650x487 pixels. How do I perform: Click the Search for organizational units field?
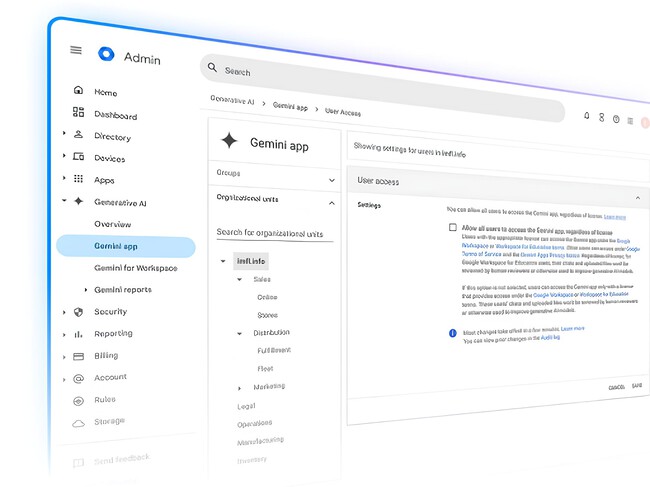tap(270, 233)
